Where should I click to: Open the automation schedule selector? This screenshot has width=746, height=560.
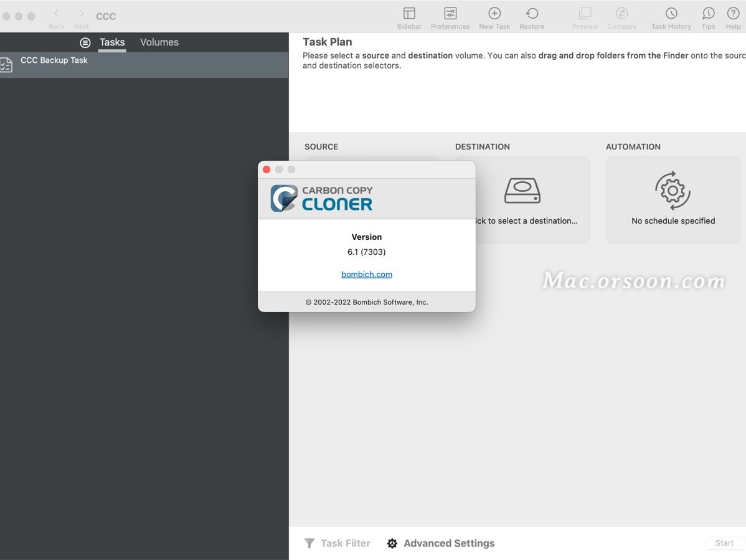(x=673, y=191)
